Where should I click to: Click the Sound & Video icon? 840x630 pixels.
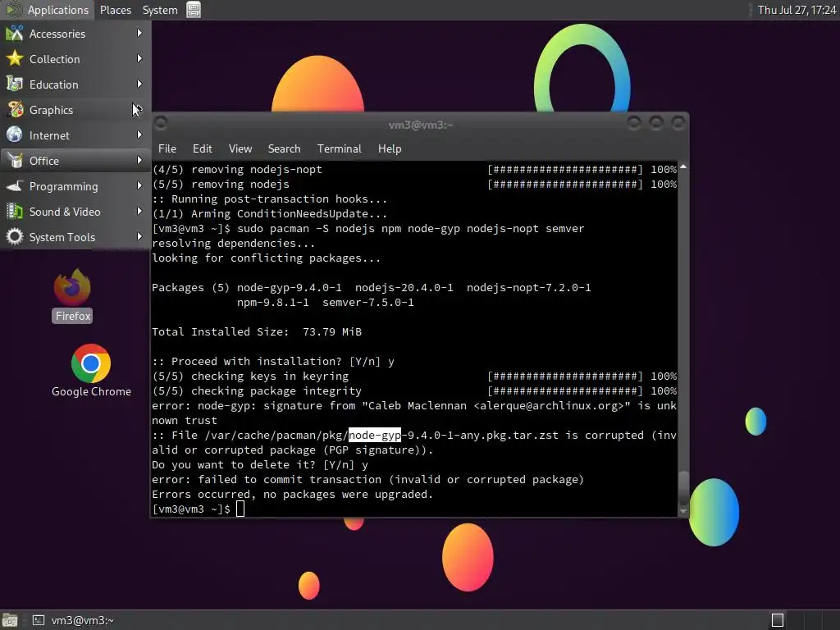tap(15, 211)
